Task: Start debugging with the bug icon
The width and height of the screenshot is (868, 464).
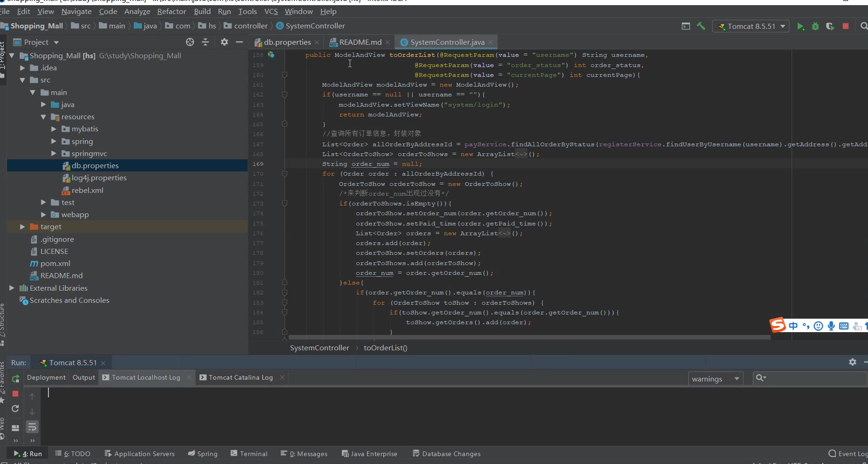Action: [815, 27]
